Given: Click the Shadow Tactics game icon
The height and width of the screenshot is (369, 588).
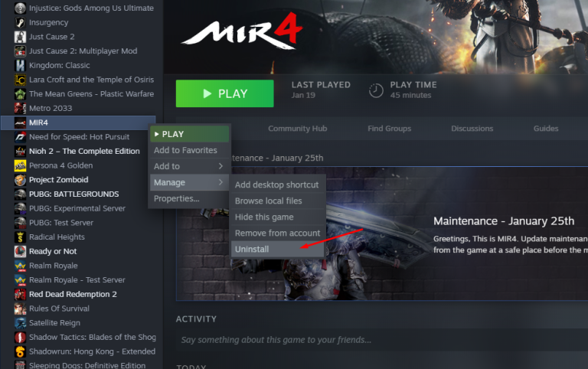Looking at the screenshot, I should (20, 337).
